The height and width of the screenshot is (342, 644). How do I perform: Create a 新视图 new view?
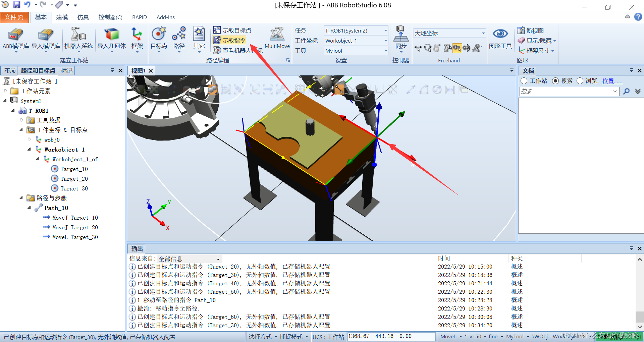[531, 31]
